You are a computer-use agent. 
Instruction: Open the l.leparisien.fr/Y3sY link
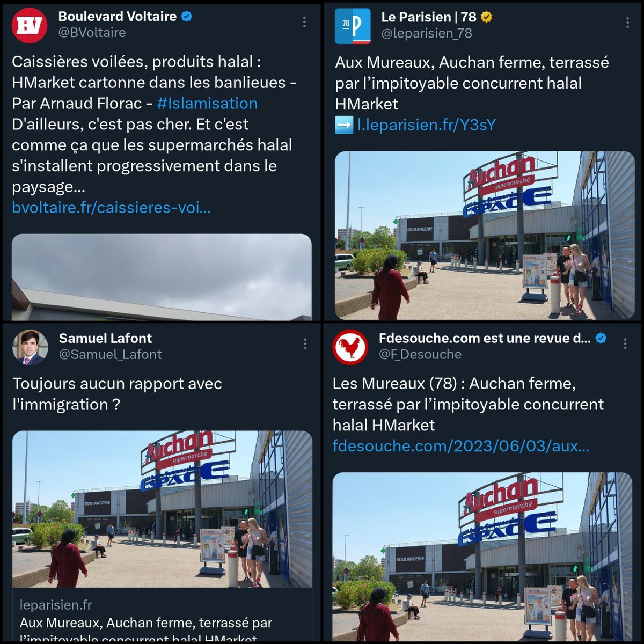tap(427, 125)
